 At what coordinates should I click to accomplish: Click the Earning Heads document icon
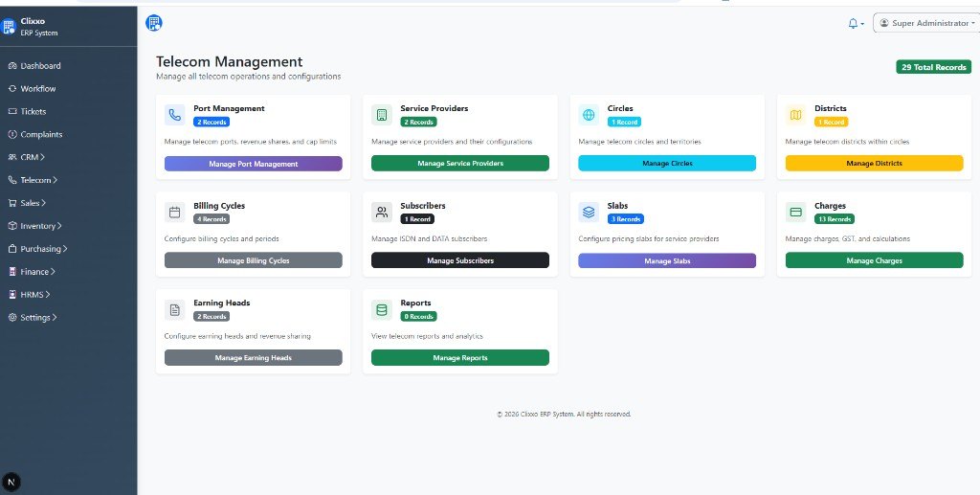[175, 309]
